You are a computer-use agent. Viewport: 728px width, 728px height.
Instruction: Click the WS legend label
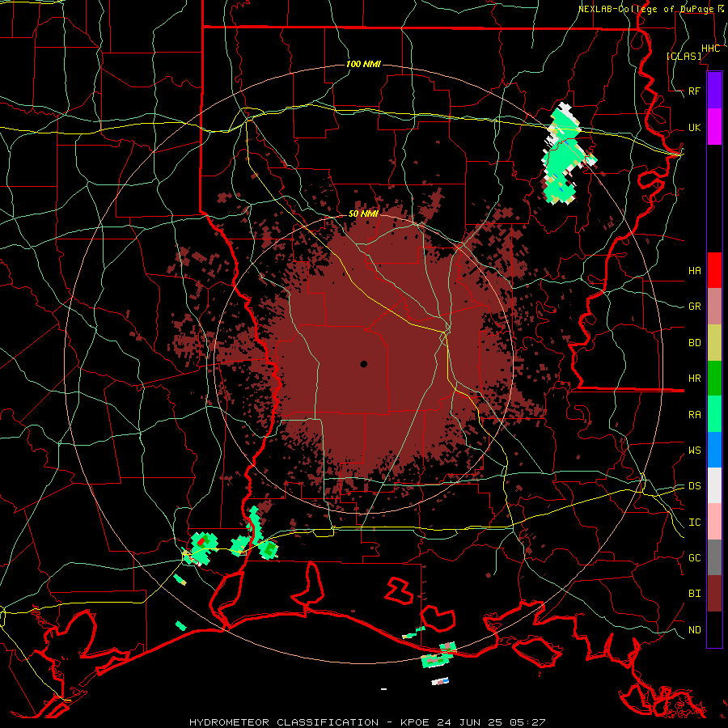click(x=695, y=451)
